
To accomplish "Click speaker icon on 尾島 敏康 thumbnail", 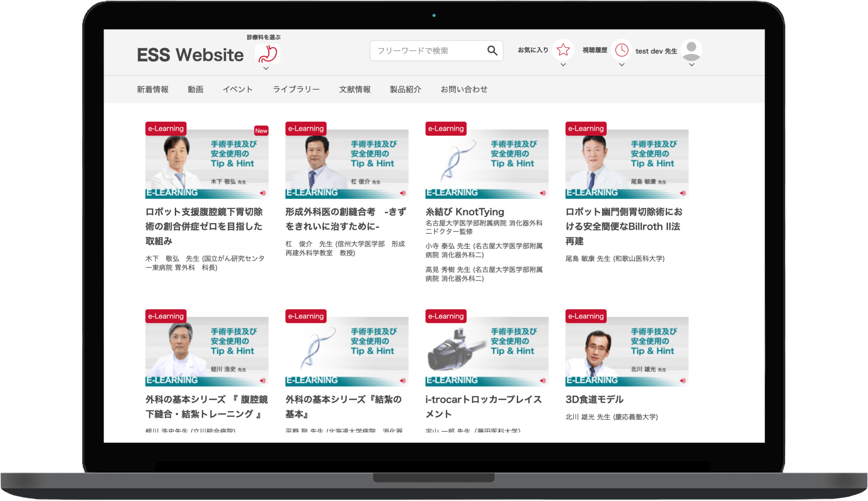I will [x=683, y=193].
